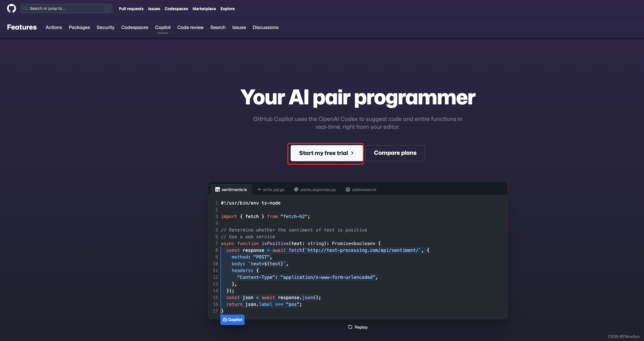Click the import fetch from fetch-h2 line
644x341 pixels.
(265, 216)
